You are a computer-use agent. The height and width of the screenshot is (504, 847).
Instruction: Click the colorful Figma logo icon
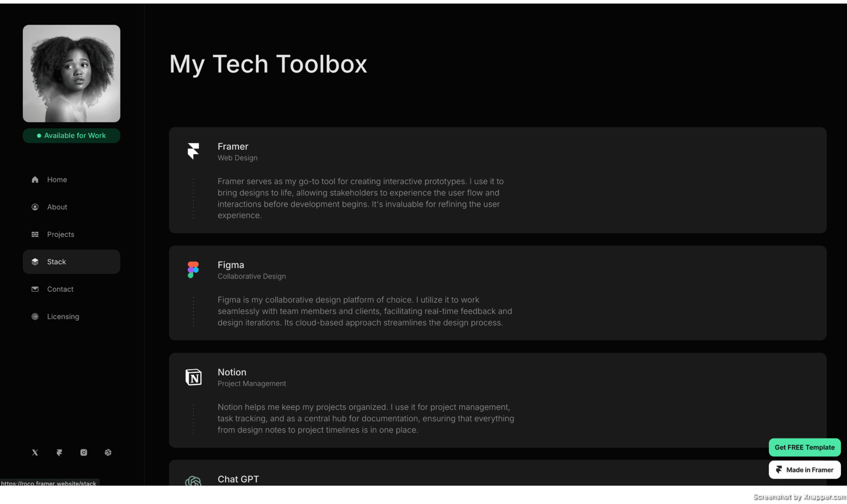[193, 270]
